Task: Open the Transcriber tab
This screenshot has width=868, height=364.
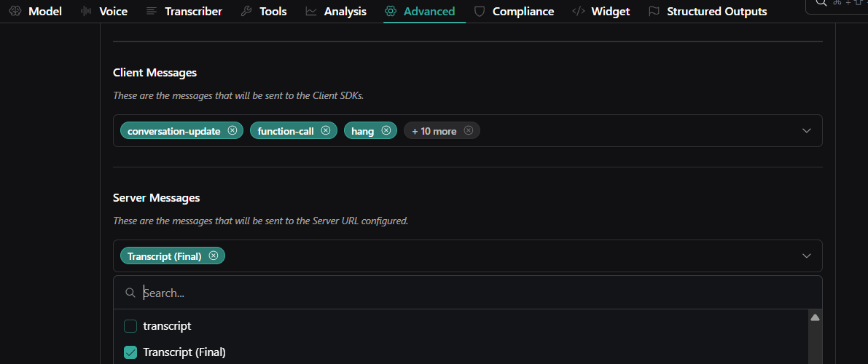Action: 184,11
